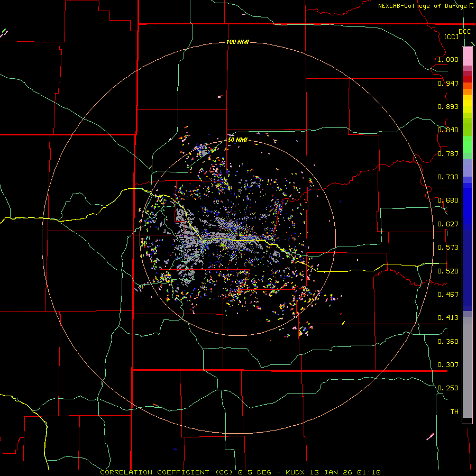Image resolution: width=476 pixels, height=476 pixels.
Task: Click the 0.360 legend value
Action: (448, 342)
